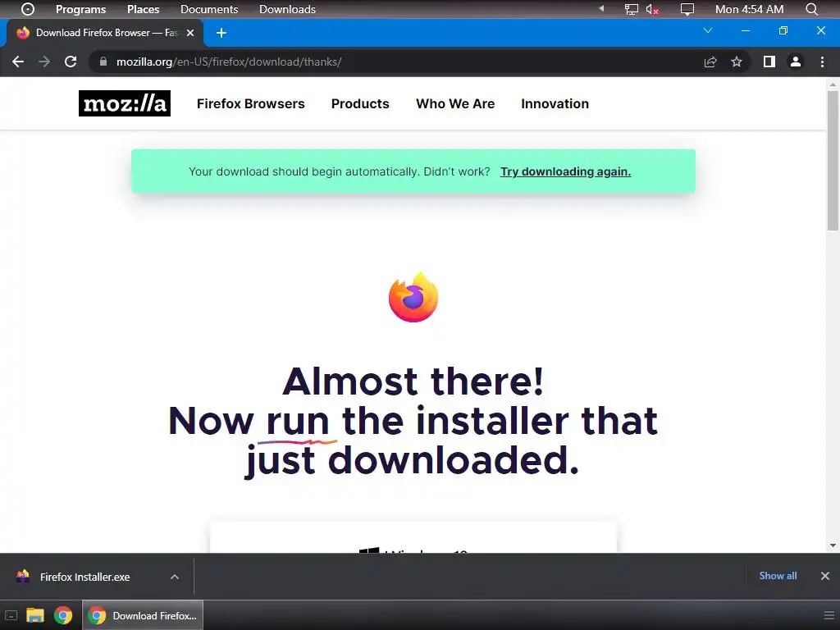840x630 pixels.
Task: Select the Download Firefox taskbar window button
Action: tap(143, 615)
